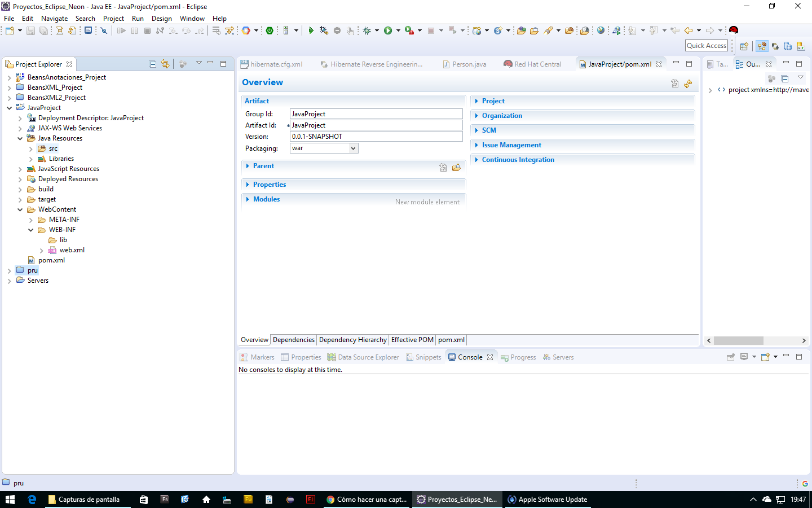Click the Debug bug toolbar icon
The height and width of the screenshot is (508, 812).
[367, 30]
